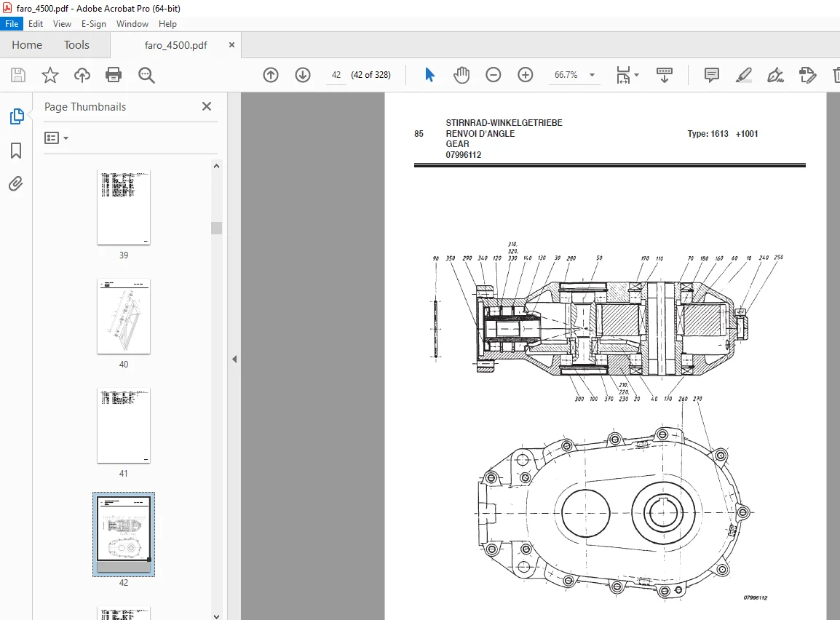Open the Edit menu

point(36,23)
